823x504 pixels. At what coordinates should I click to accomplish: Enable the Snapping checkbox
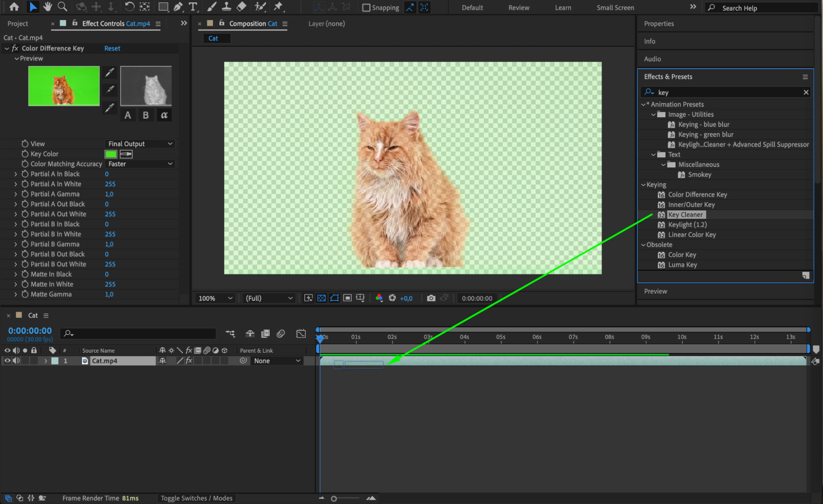(366, 7)
